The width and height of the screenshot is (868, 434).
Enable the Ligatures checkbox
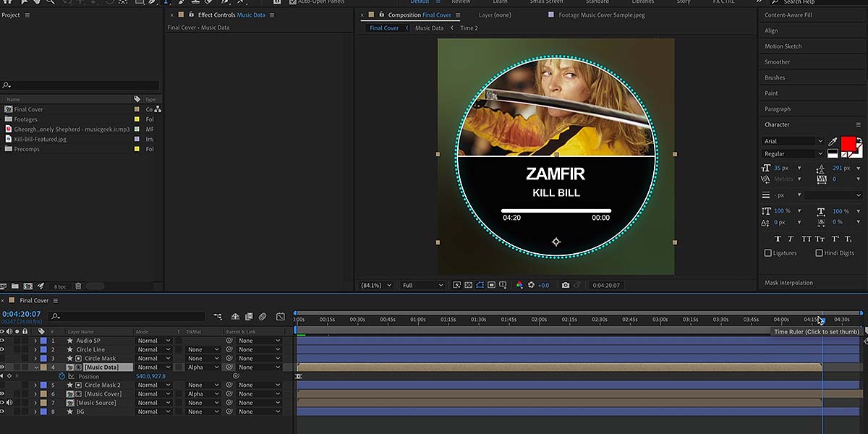click(768, 253)
